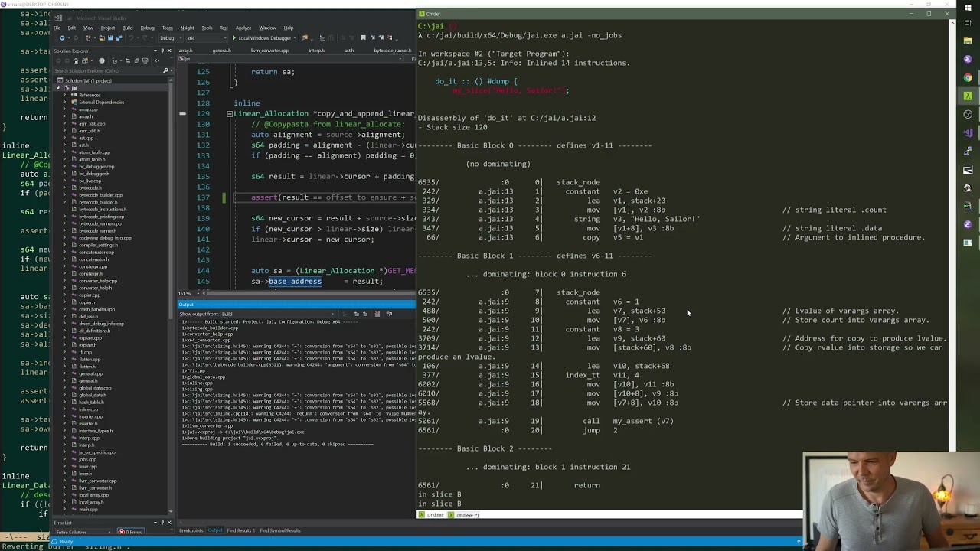
Task: Select array.cpp in Solution Explorer
Action: click(88, 109)
